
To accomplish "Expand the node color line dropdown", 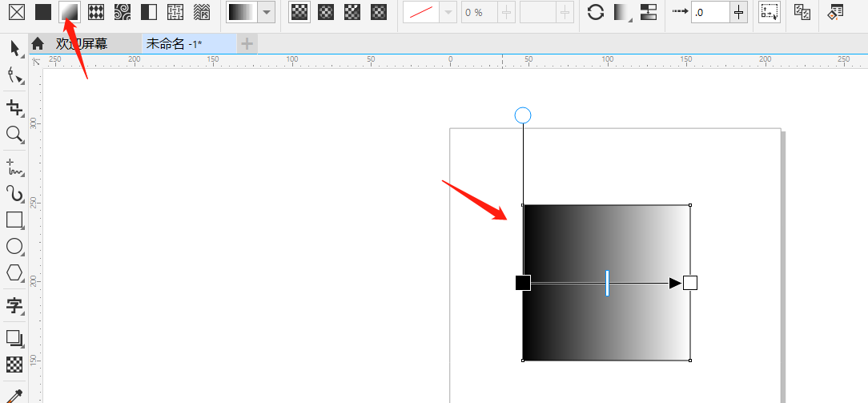I will click(448, 12).
